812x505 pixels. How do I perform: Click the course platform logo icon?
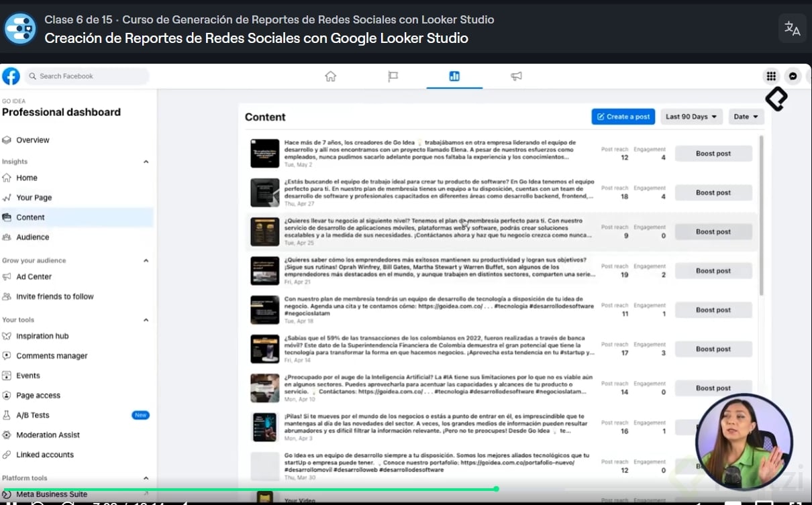tap(20, 28)
